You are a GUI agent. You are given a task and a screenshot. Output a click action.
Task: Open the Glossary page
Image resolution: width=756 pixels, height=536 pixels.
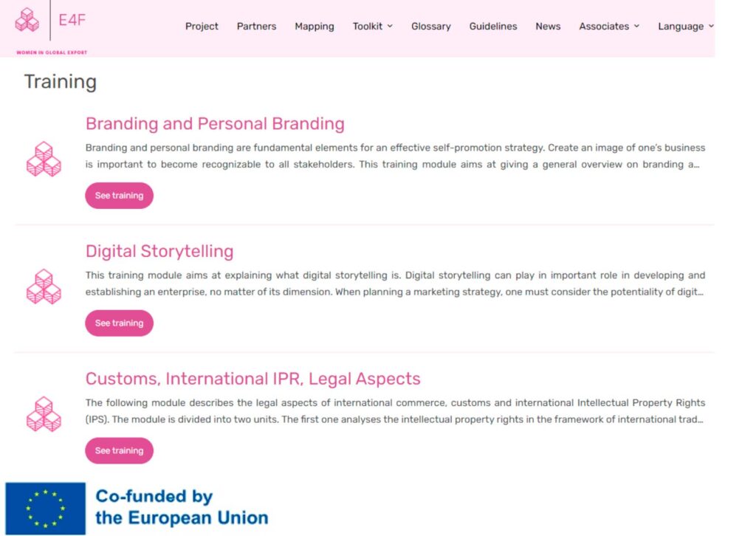click(431, 26)
